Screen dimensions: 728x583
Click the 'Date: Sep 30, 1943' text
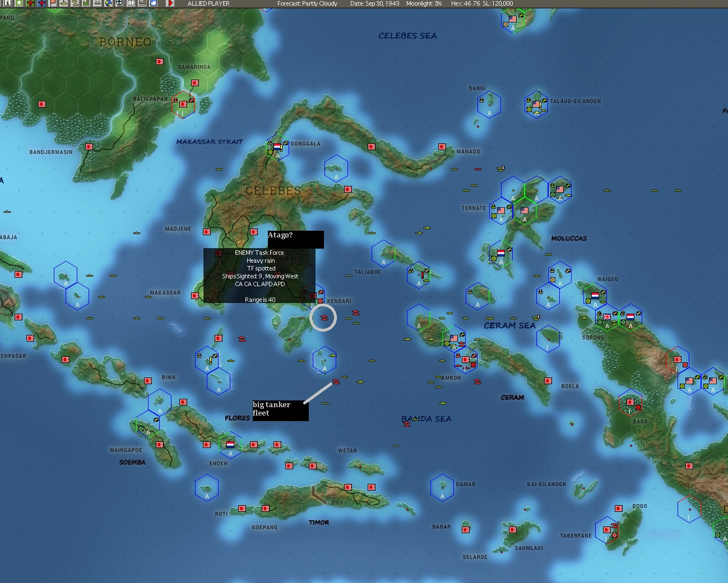[x=375, y=3]
